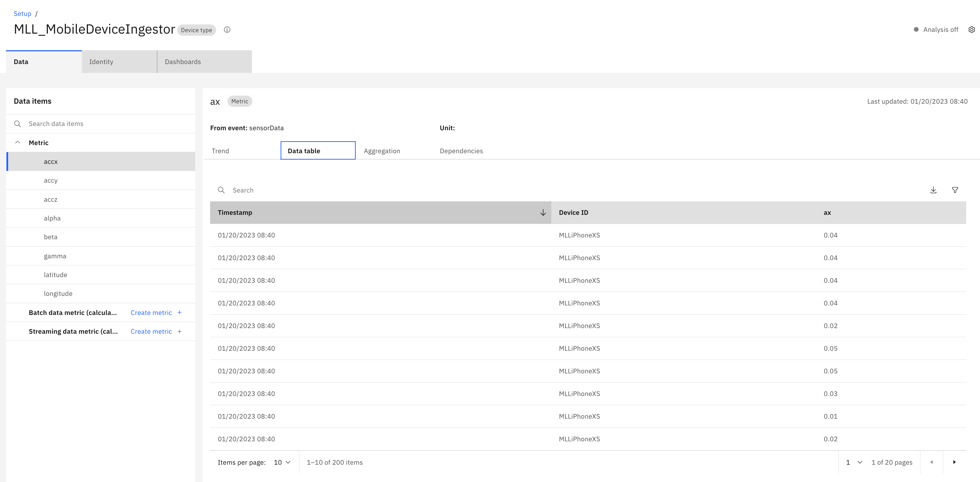Select the latitude metric in sidebar
The height and width of the screenshot is (482, 980).
[x=56, y=274]
